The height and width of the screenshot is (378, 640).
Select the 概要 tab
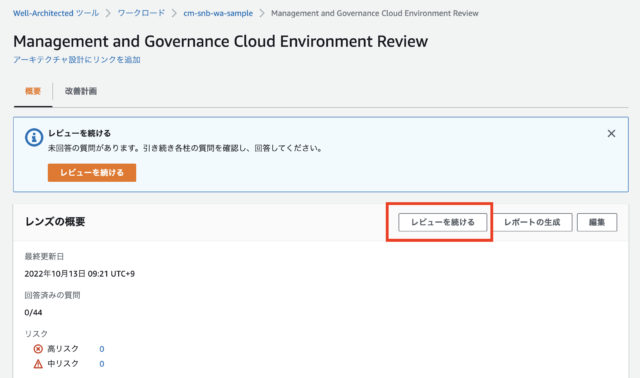pos(33,91)
